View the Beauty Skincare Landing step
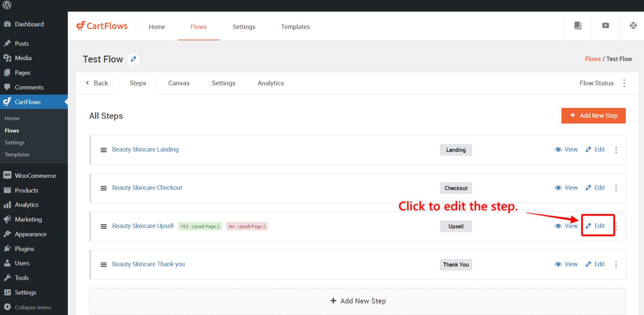644x315 pixels. pos(566,149)
